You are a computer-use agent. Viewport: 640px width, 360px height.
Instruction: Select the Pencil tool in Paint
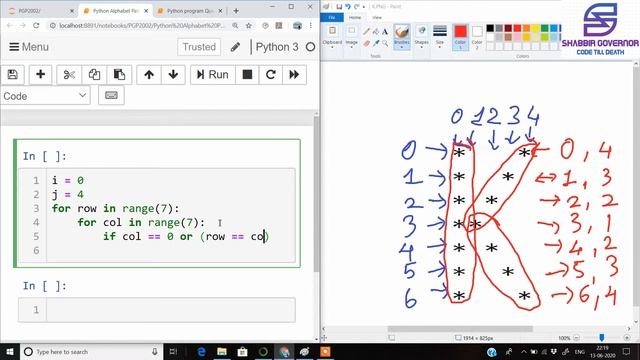click(367, 31)
